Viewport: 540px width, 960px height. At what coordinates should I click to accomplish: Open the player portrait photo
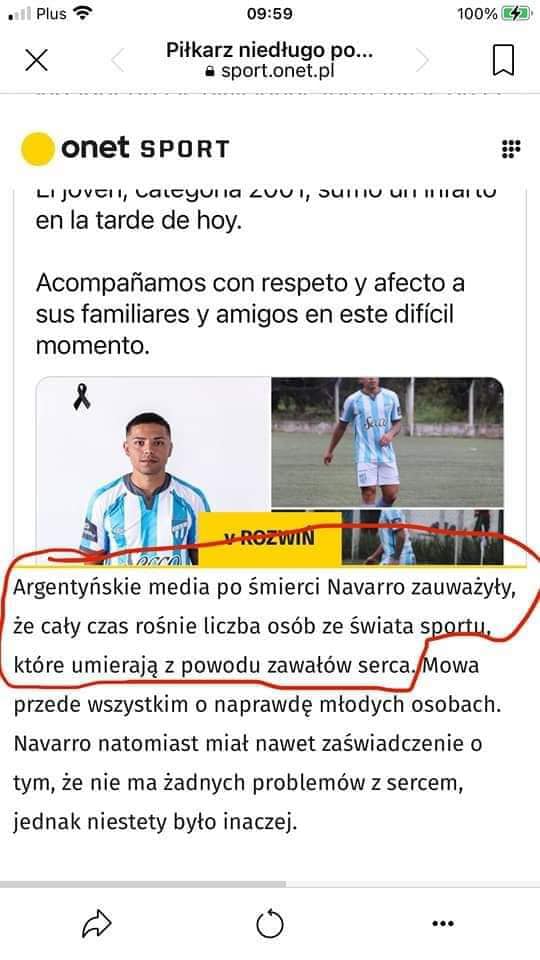coord(153,471)
